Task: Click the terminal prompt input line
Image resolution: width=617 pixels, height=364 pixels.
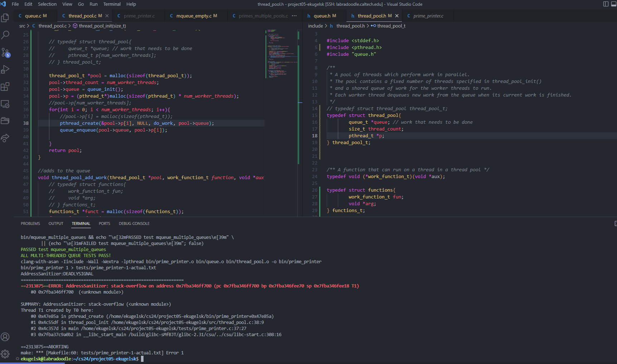Action: [142, 359]
